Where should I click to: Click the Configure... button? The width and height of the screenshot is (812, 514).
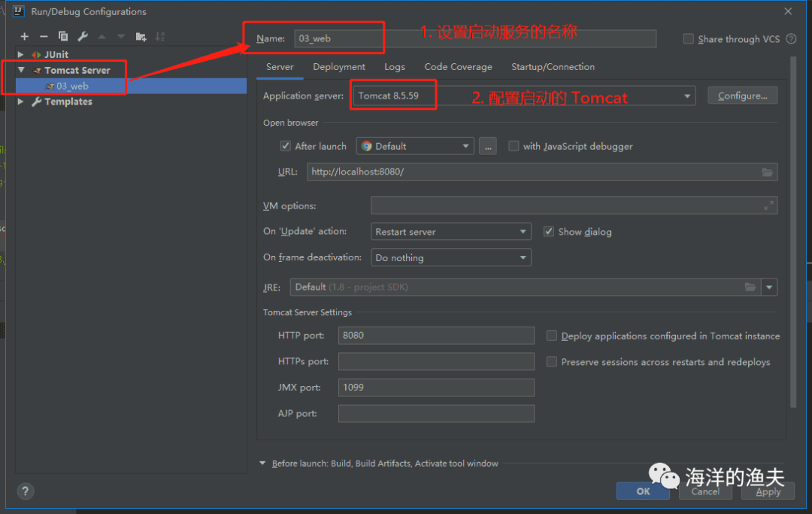[743, 96]
